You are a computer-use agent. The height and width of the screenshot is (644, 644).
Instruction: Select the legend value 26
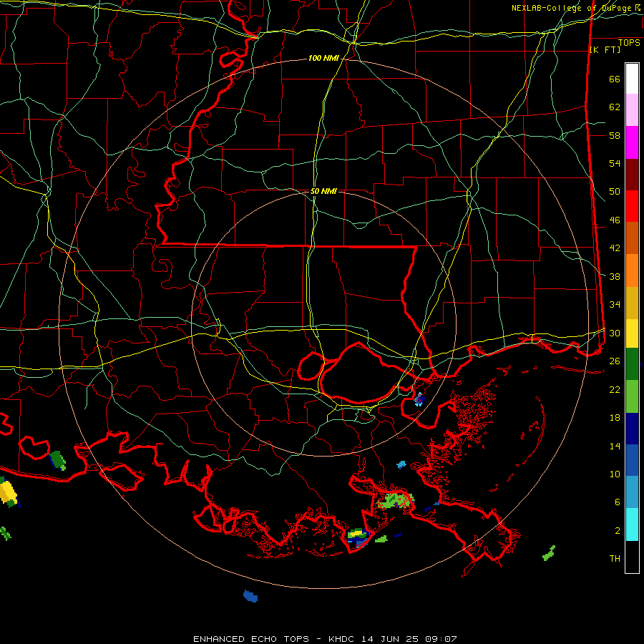click(x=615, y=361)
